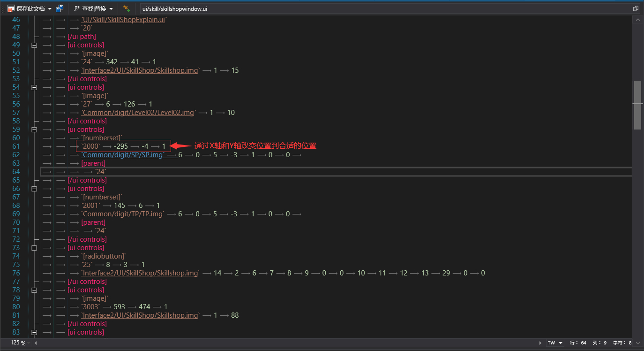Open the save document dropdown arrow
The image size is (644, 351).
pos(50,9)
